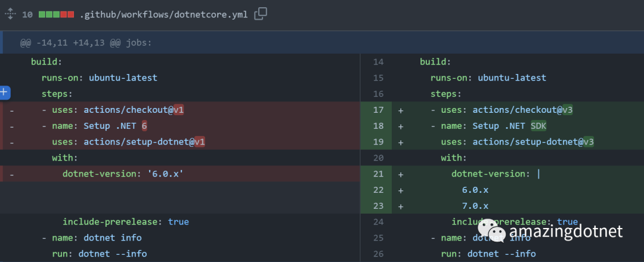The image size is (644, 262).
Task: Click the blue plus add-comment button
Action: [x=5, y=93]
